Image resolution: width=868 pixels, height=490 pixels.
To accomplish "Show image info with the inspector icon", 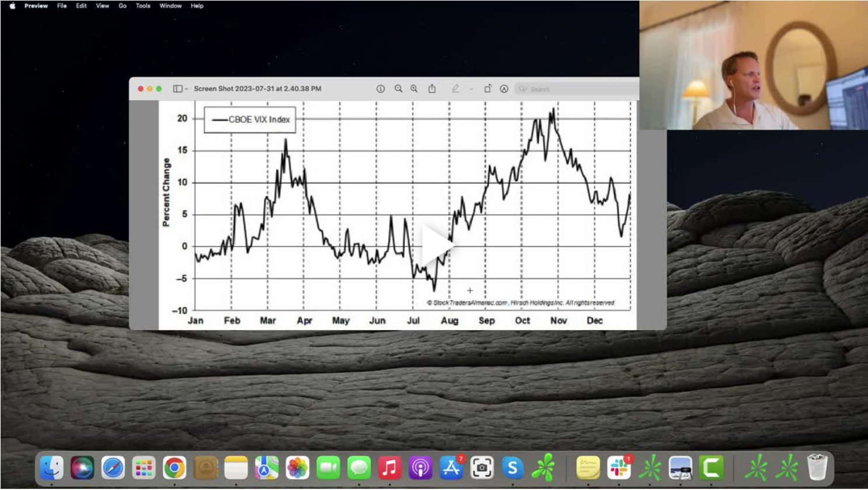I will point(380,89).
